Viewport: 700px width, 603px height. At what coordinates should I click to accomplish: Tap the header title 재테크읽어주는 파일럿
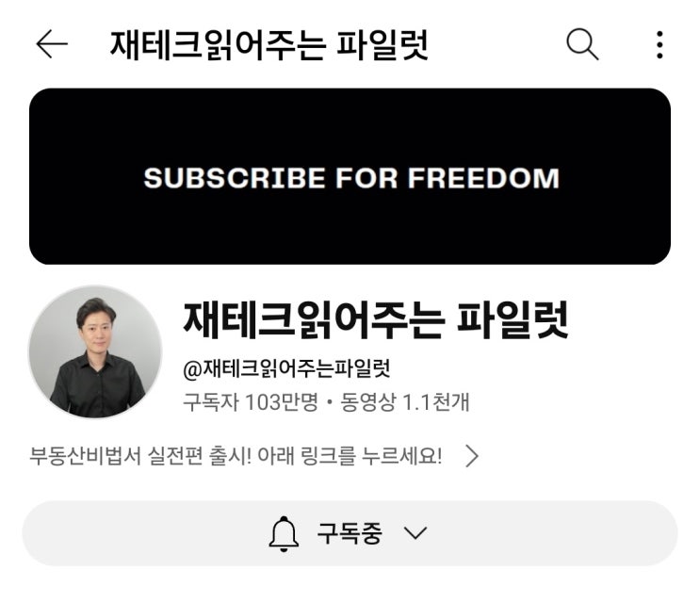click(269, 44)
